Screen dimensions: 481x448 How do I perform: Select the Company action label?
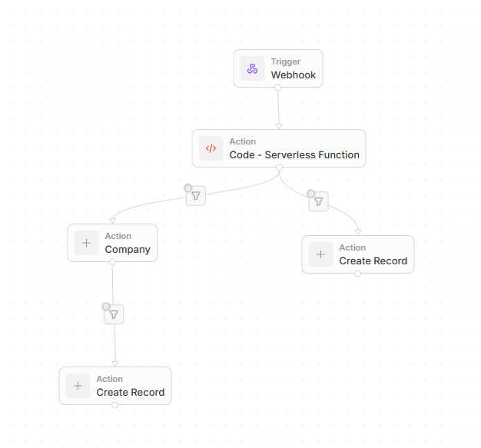(x=128, y=249)
